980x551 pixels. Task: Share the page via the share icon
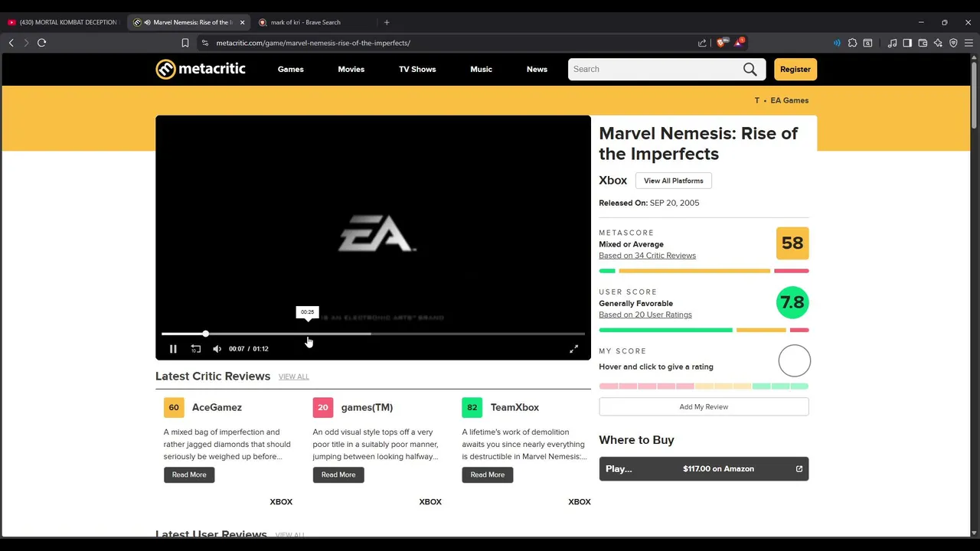tap(702, 43)
